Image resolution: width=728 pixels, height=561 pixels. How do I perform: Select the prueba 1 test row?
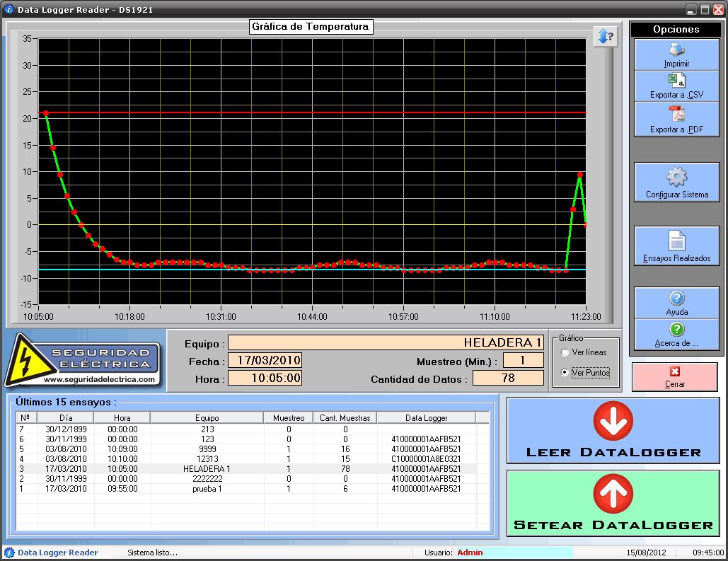(207, 489)
